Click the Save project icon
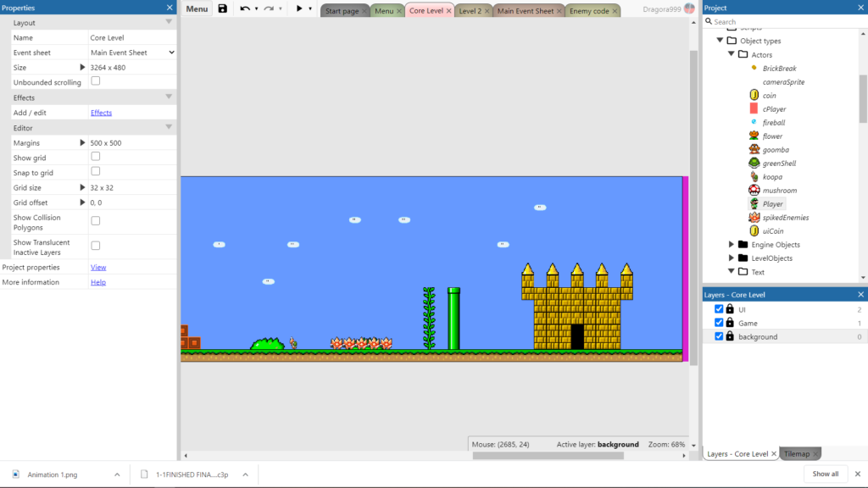The image size is (868, 488). pos(223,8)
